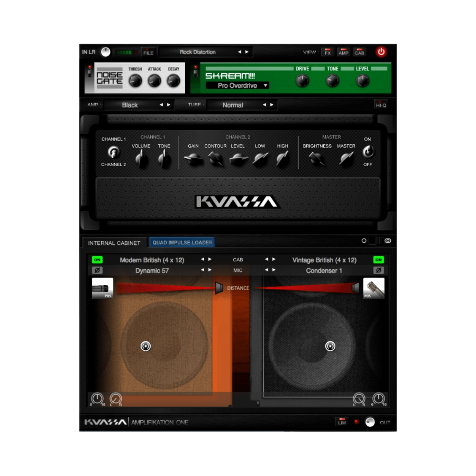Flip the amp ON/OFF switch

pyautogui.click(x=368, y=152)
